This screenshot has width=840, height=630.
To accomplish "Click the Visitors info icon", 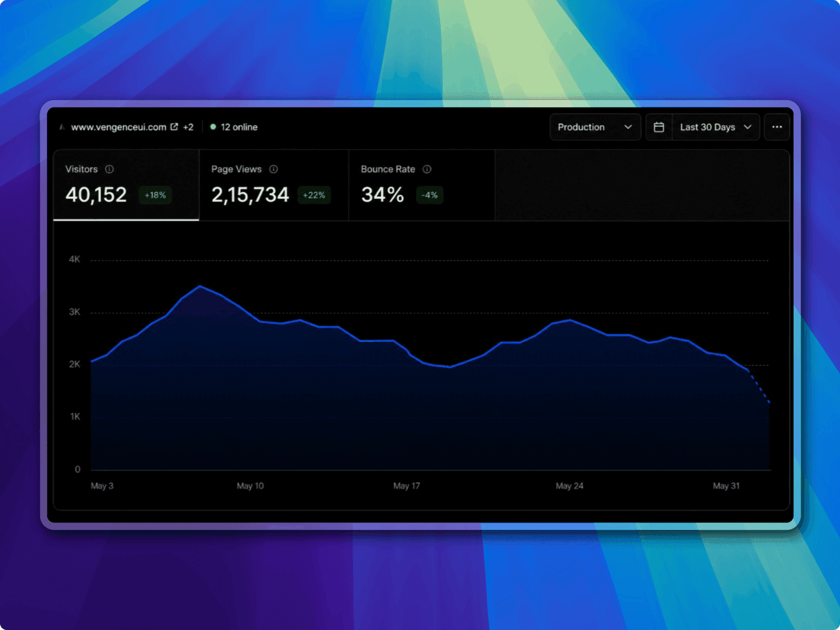I will [109, 169].
